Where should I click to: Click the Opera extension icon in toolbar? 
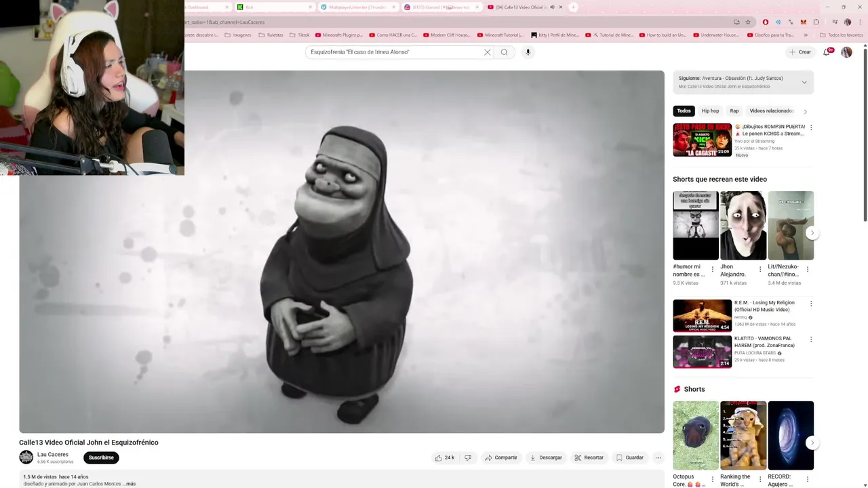766,22
